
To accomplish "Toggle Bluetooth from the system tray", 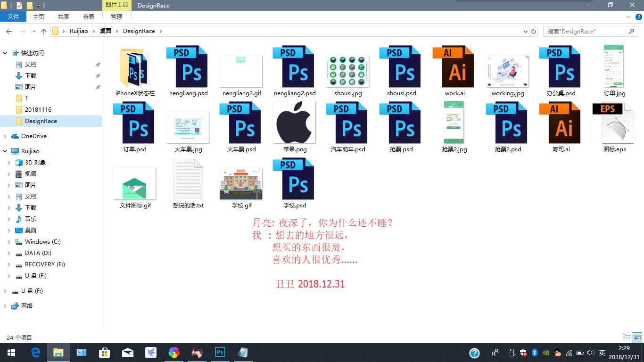I will (x=534, y=352).
